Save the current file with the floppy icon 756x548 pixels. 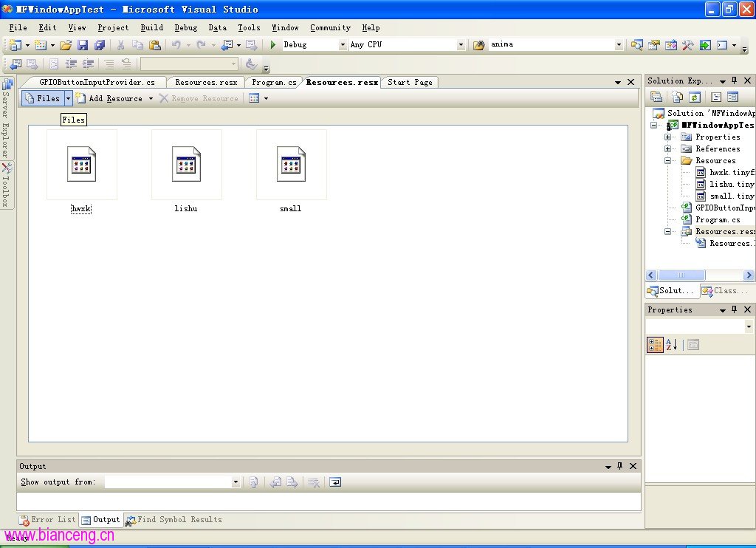(x=83, y=45)
